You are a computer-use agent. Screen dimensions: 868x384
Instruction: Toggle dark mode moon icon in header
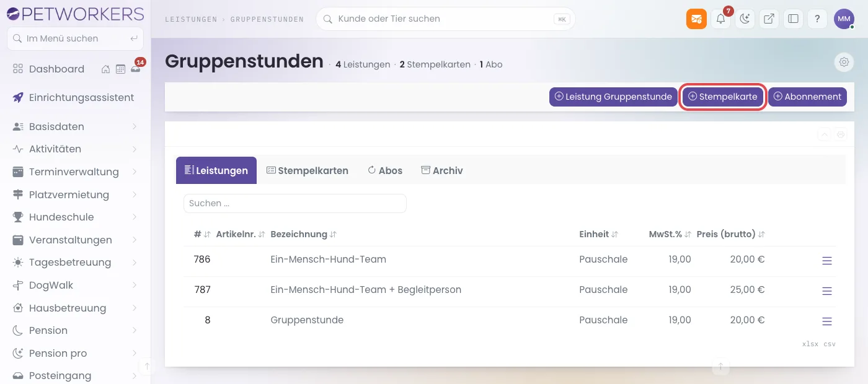745,19
